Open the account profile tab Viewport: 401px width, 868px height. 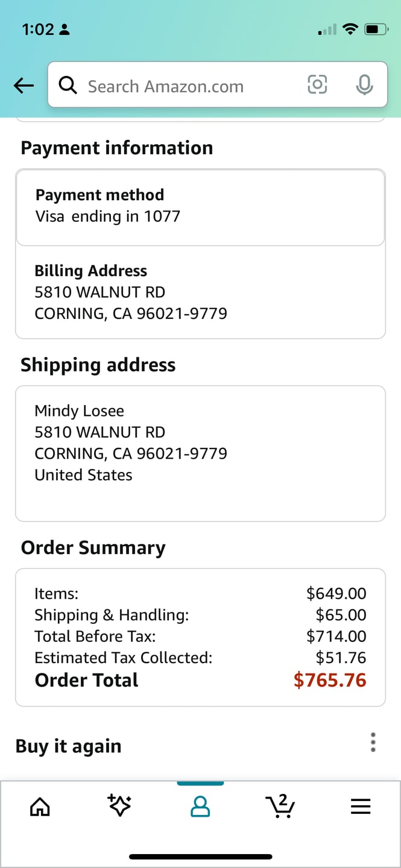click(x=200, y=807)
